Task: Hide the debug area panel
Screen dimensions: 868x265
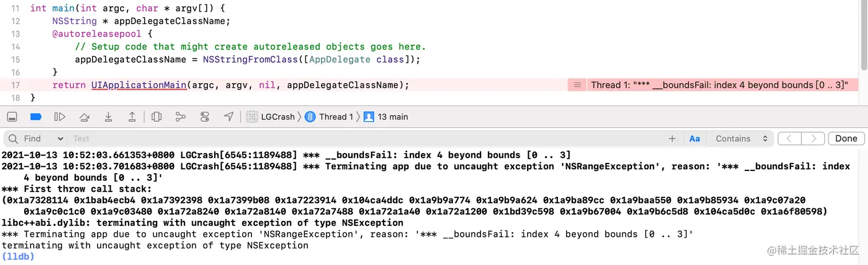Action: (12, 117)
